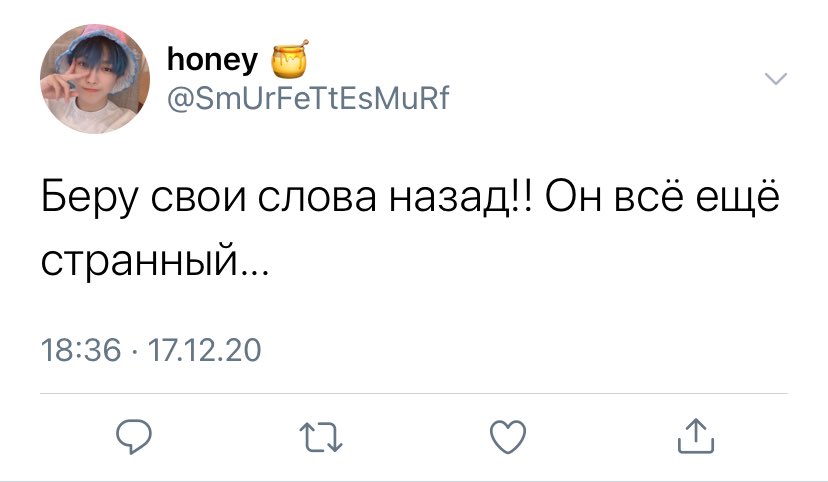Expand the tweet's more-actions caret

point(776,79)
